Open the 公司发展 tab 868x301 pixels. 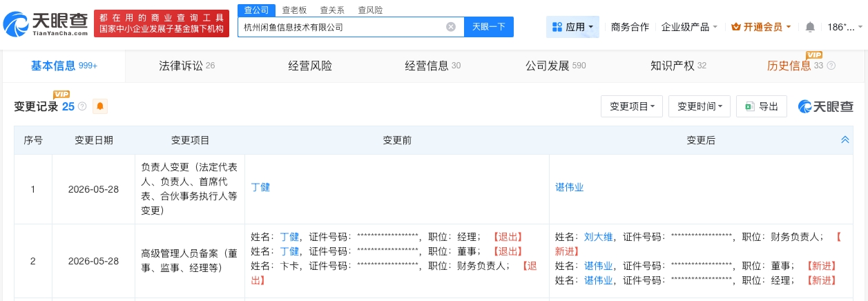tap(555, 66)
